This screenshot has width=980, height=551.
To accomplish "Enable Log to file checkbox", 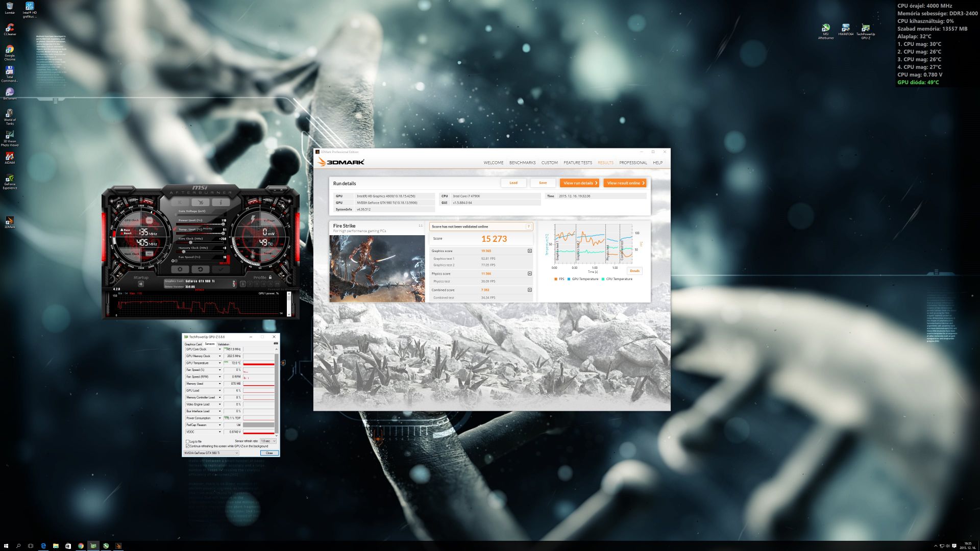I will [x=187, y=441].
